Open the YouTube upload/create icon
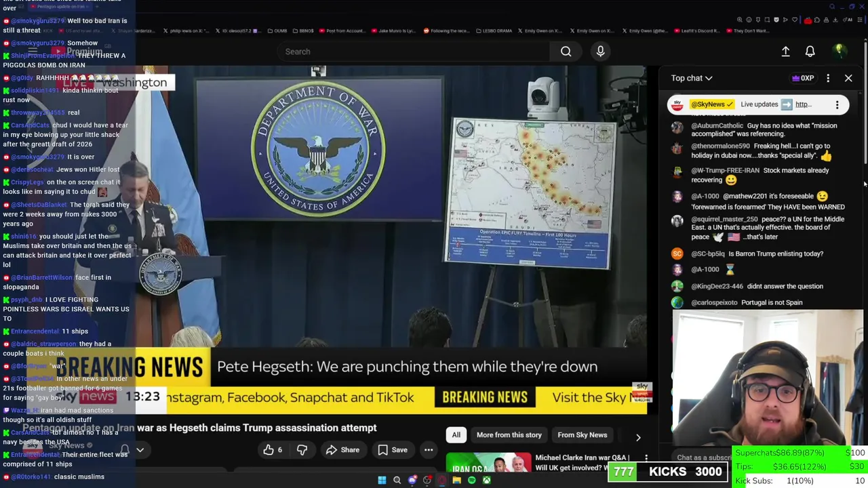This screenshot has width=868, height=488. click(x=785, y=52)
